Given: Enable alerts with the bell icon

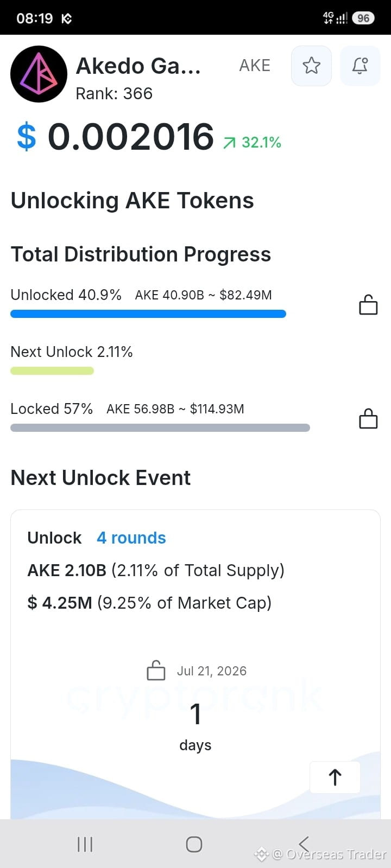Looking at the screenshot, I should [x=360, y=66].
